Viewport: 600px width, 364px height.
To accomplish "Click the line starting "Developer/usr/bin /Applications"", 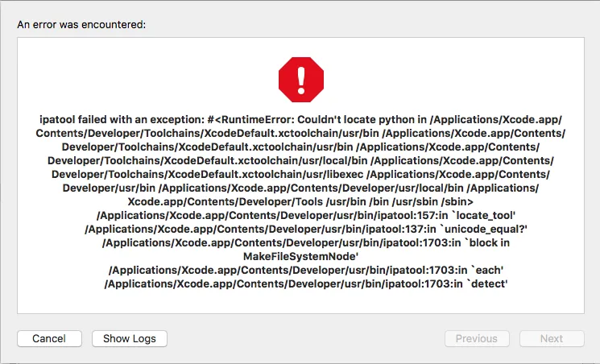I will pos(300,188).
